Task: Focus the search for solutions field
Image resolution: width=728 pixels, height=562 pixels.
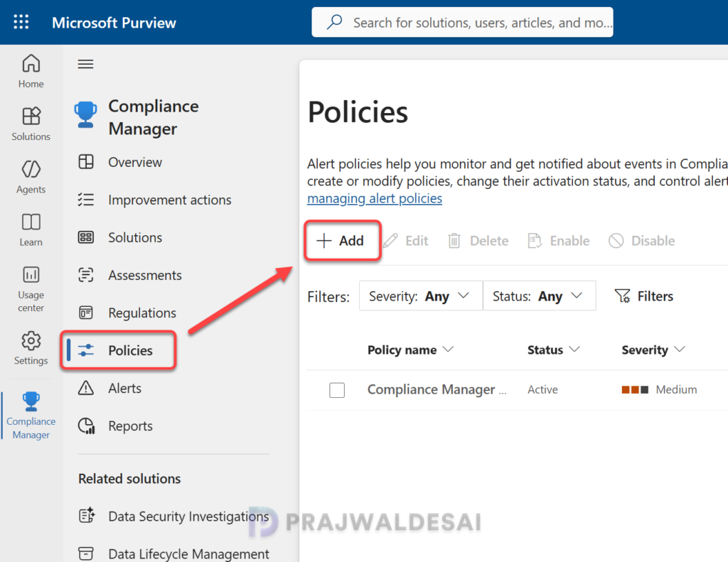Action: coord(462,22)
